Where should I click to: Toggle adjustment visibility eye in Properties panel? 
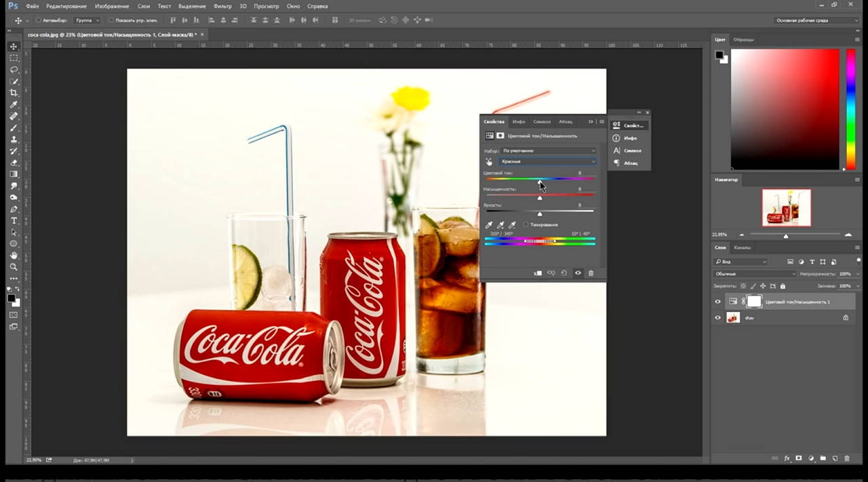[x=578, y=273]
